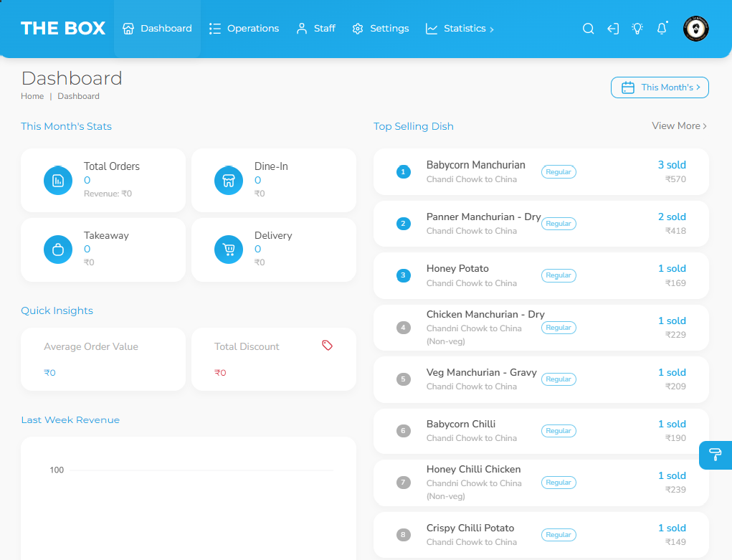Open the notifications bell
The image size is (732, 560).
click(x=662, y=29)
